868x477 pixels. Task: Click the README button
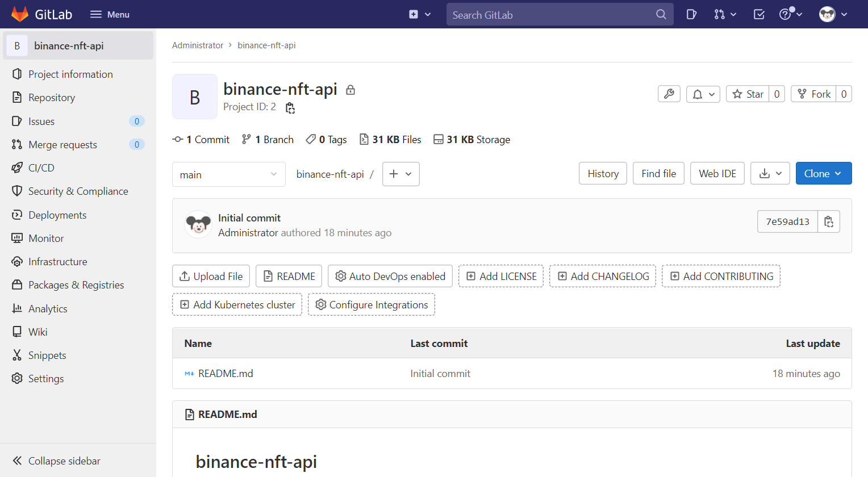289,276
